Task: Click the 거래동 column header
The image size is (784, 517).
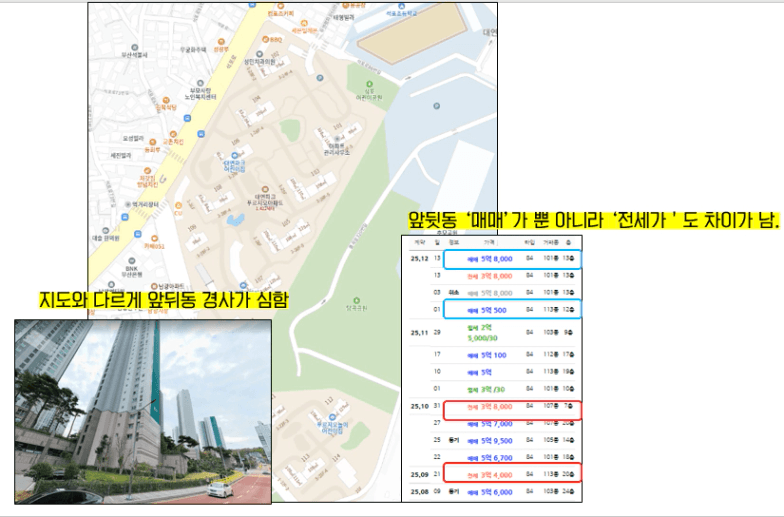Action: [550, 242]
